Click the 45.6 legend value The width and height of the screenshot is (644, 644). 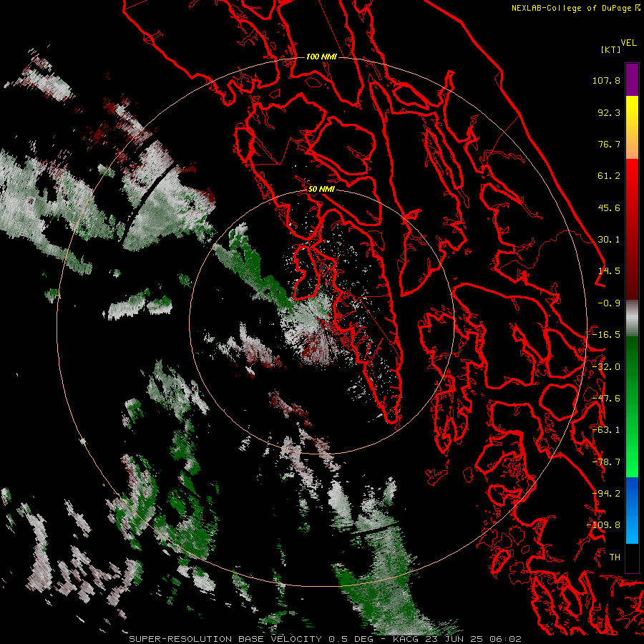pyautogui.click(x=609, y=208)
